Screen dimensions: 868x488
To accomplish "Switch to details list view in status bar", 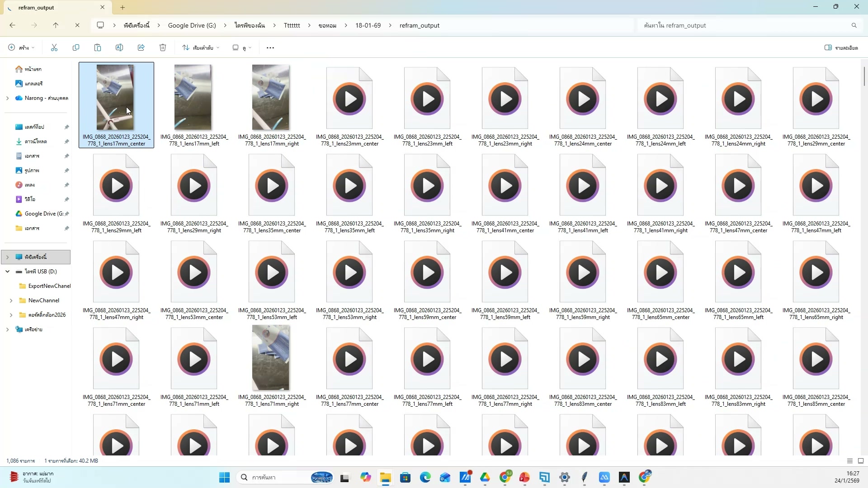I will tap(850, 461).
